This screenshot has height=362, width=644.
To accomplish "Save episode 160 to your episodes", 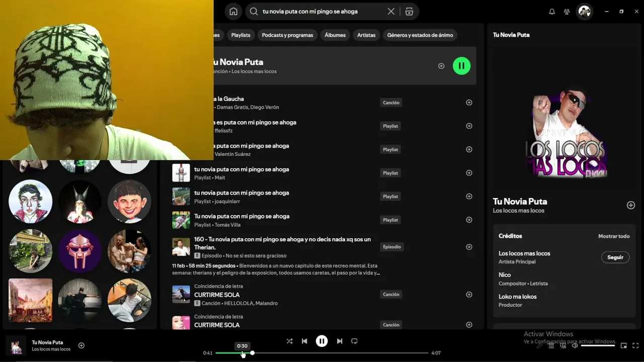I will [x=469, y=247].
